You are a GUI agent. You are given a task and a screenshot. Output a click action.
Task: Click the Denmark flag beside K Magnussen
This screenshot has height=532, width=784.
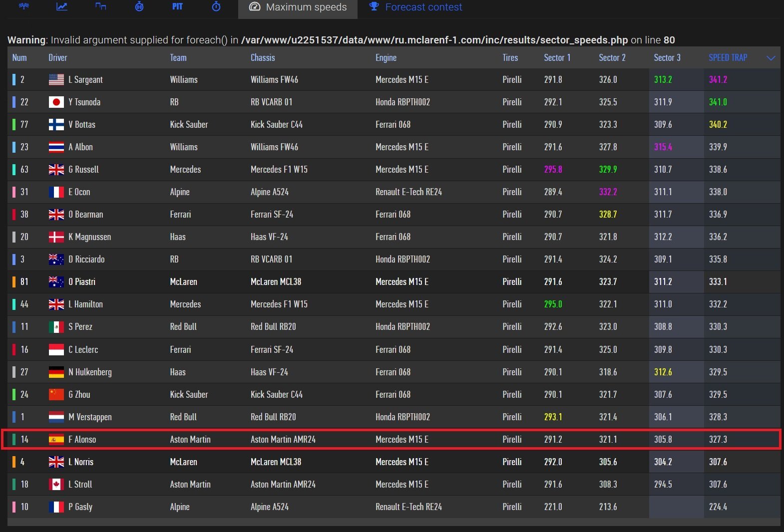pyautogui.click(x=56, y=237)
